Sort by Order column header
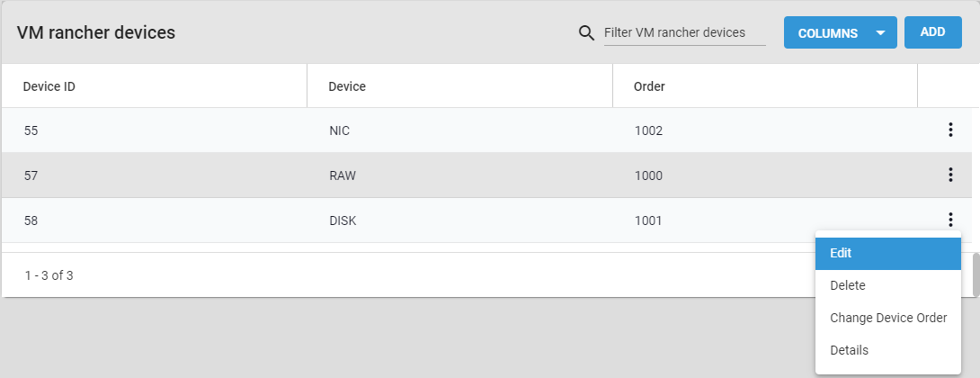 tap(649, 87)
